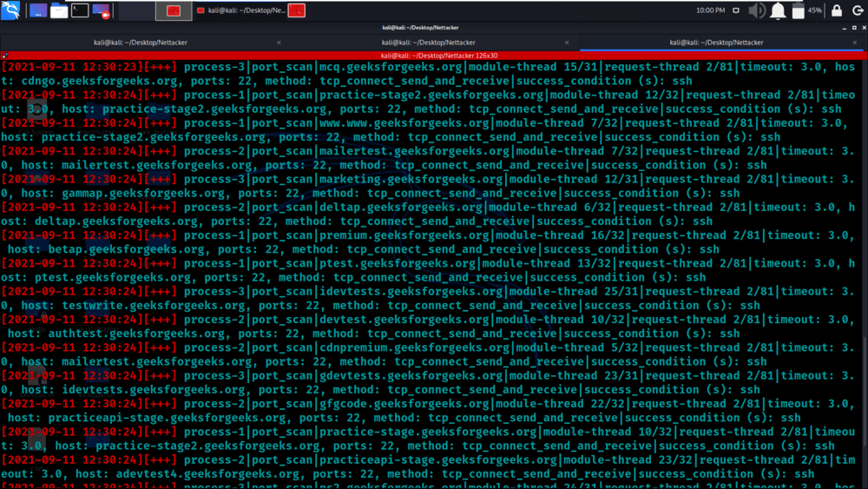
Task: Close the third terminal tab with its X
Action: (x=855, y=43)
